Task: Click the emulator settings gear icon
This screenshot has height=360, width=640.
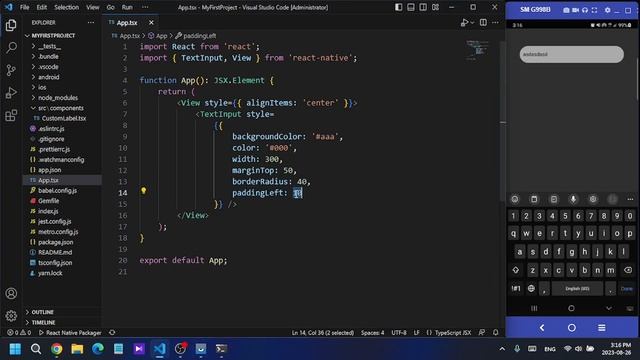Action: pyautogui.click(x=607, y=10)
